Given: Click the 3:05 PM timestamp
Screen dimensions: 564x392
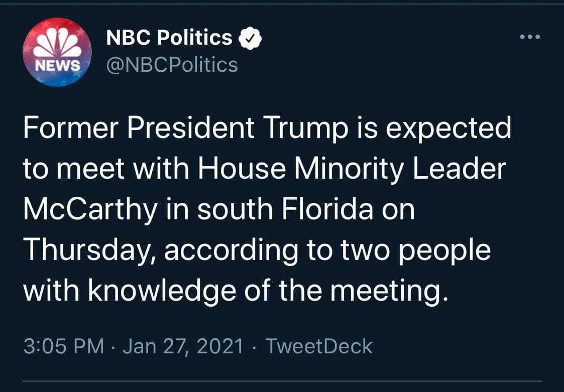Looking at the screenshot, I should tap(64, 346).
